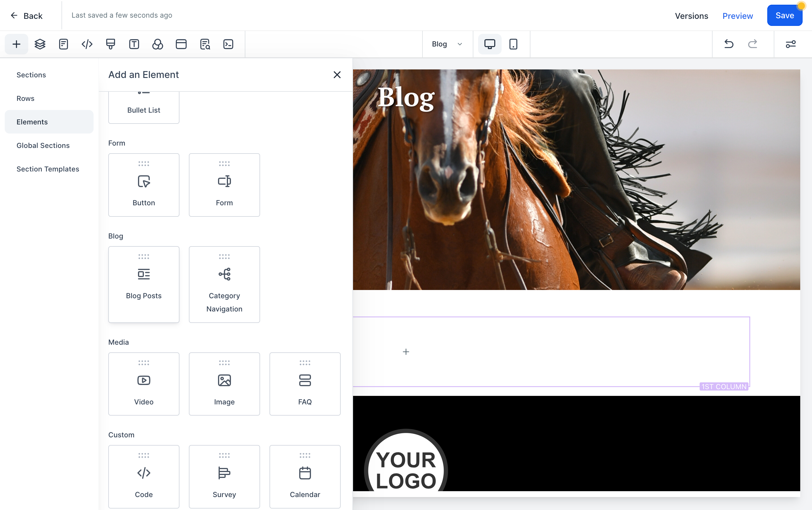Switch to mobile device view icon
The width and height of the screenshot is (812, 510).
513,44
